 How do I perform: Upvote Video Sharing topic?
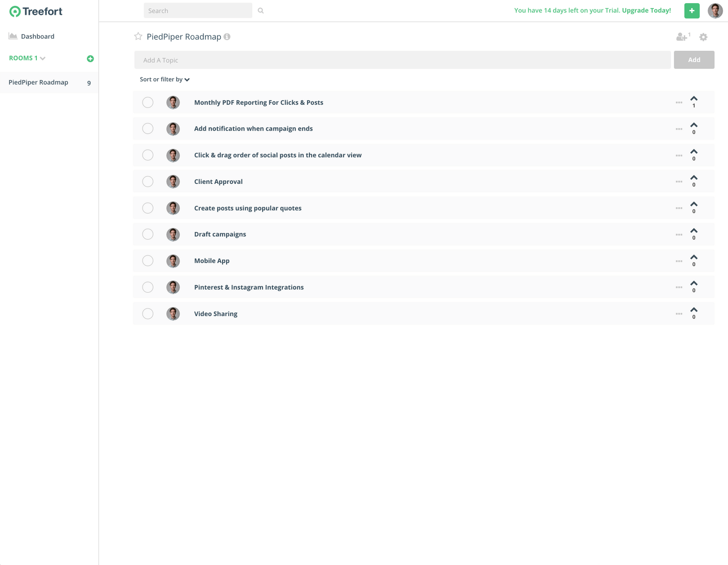pyautogui.click(x=694, y=310)
